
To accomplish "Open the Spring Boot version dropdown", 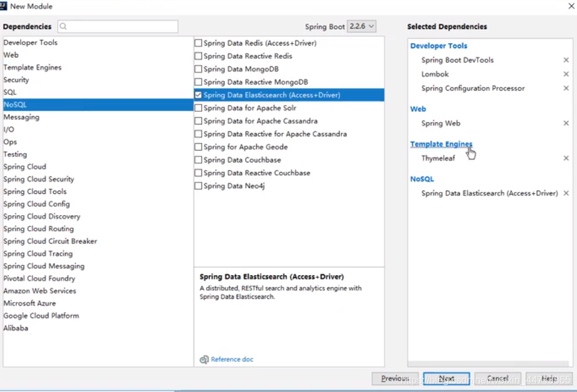I will [x=361, y=26].
